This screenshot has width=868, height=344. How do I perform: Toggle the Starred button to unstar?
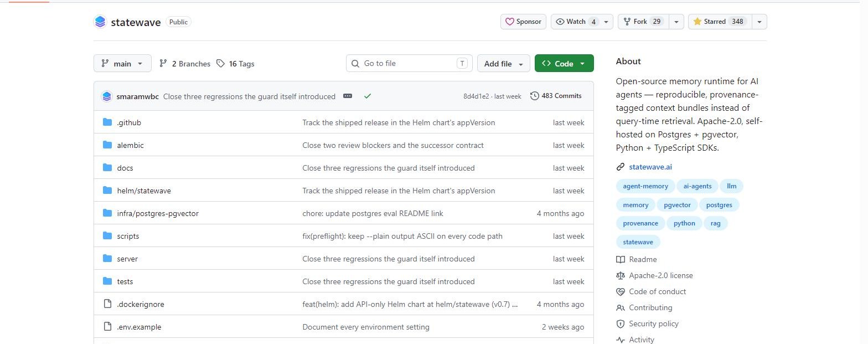[x=720, y=22]
